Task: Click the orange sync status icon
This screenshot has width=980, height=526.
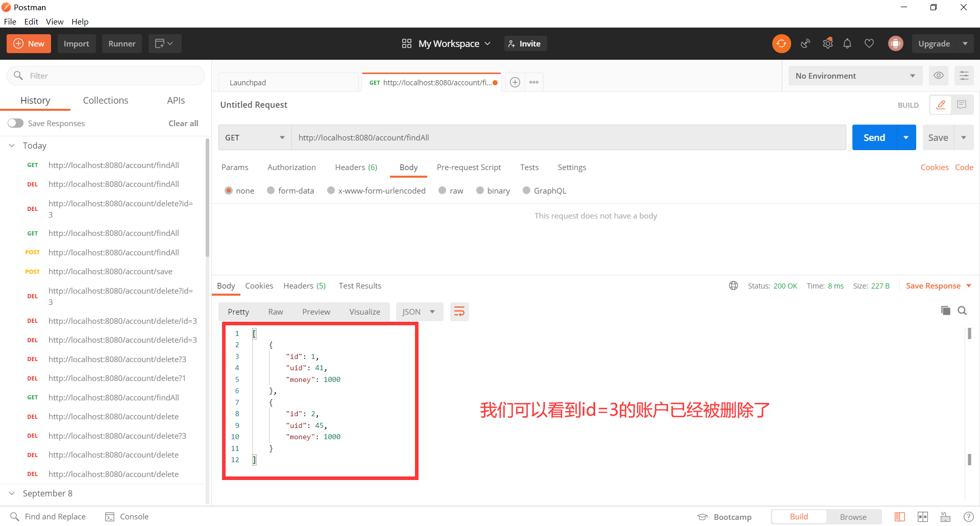Action: click(781, 43)
